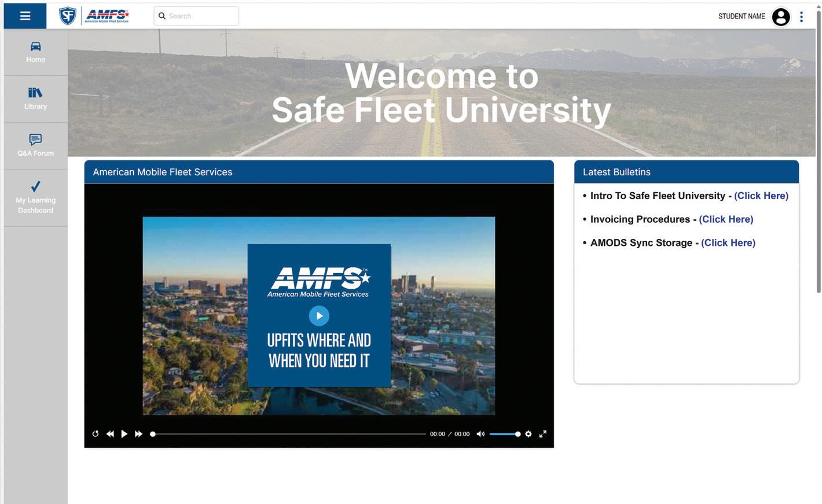Restart the video with replay icon

(96, 434)
